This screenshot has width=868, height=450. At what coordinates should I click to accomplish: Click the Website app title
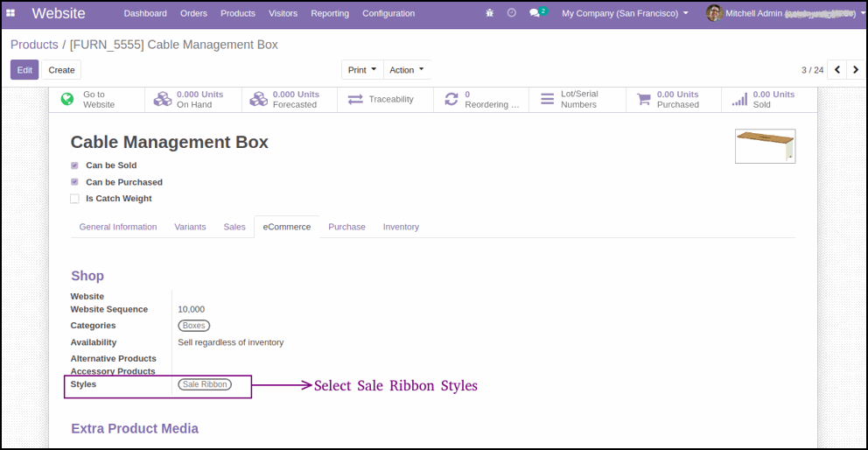[x=59, y=13]
